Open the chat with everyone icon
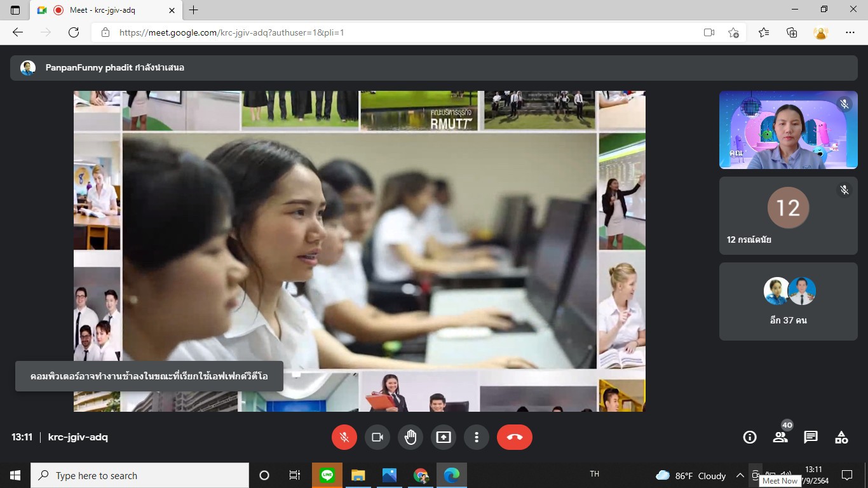The width and height of the screenshot is (868, 488). (811, 437)
